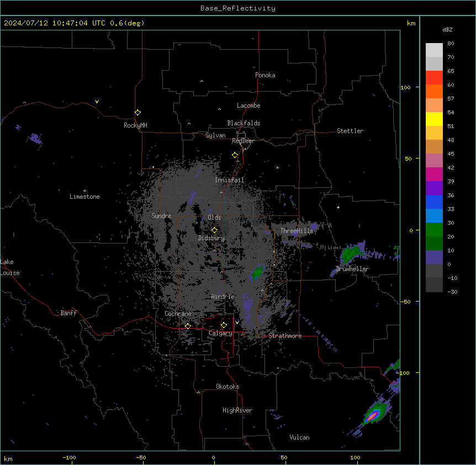Screen dimensions: 476x465
Task: Click the 80 dBZ white color swatch
Action: (x=434, y=50)
